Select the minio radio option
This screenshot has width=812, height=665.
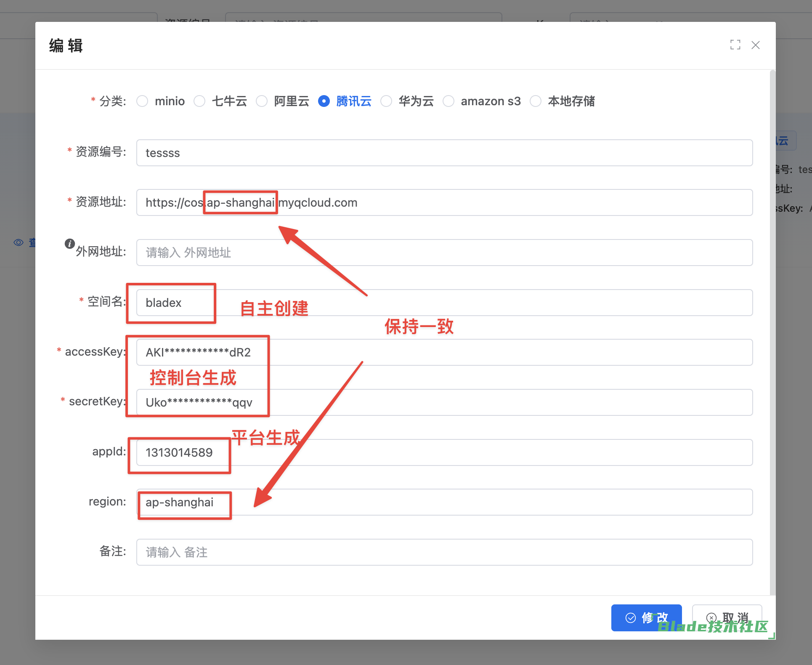coord(142,101)
